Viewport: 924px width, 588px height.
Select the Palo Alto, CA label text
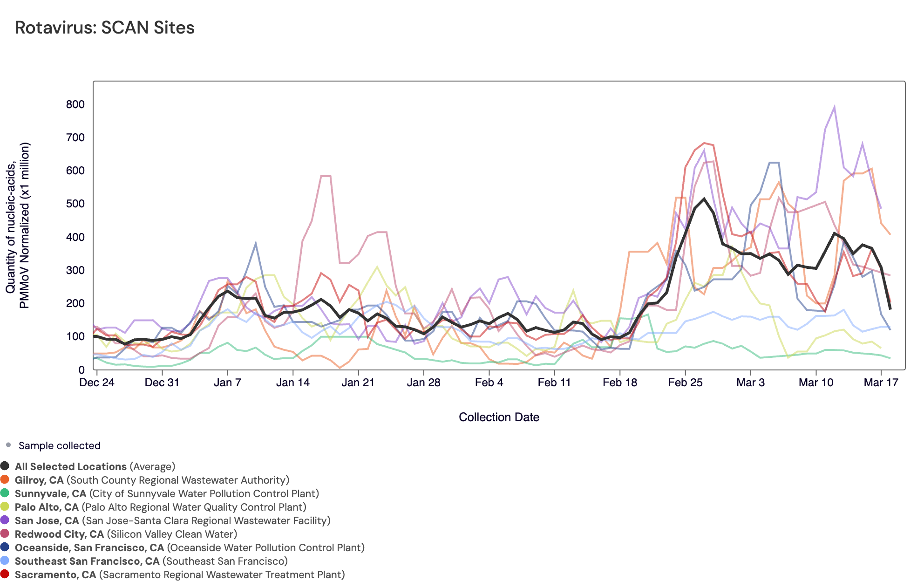pos(47,507)
